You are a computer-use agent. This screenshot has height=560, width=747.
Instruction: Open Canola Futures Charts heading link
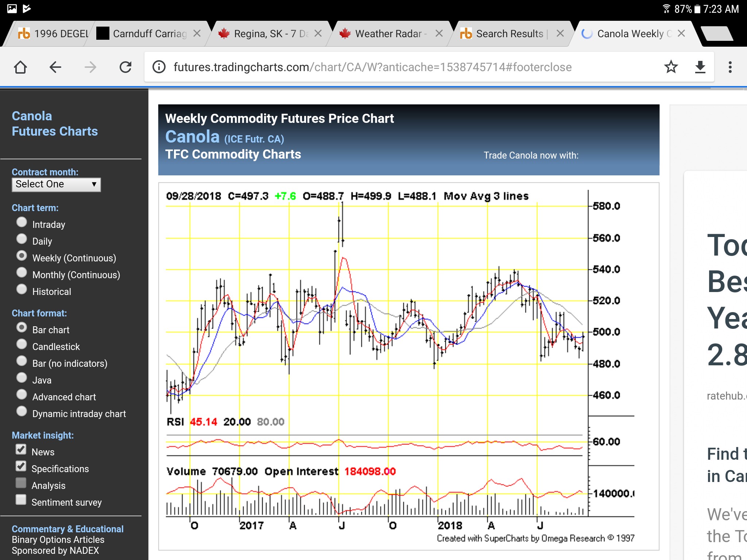point(55,124)
